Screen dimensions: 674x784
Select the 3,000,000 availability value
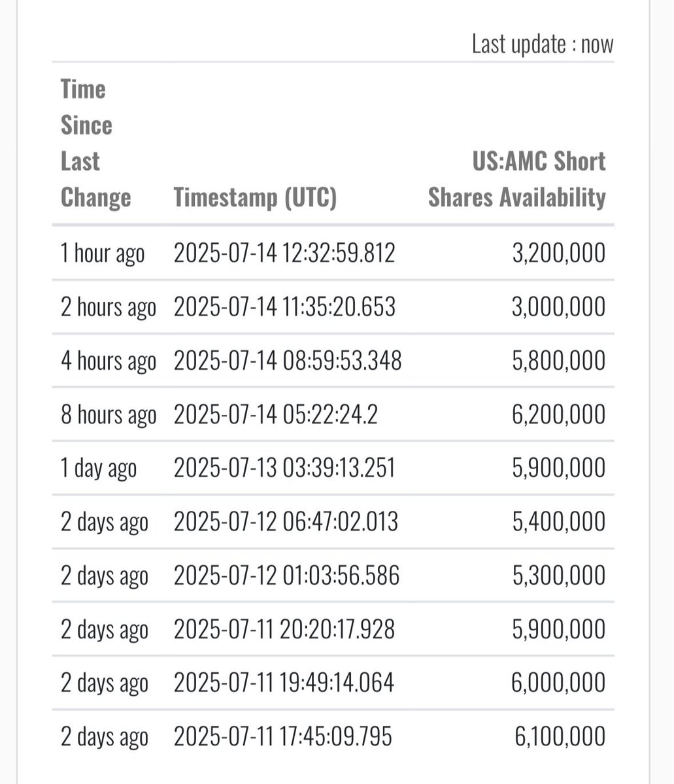(558, 306)
